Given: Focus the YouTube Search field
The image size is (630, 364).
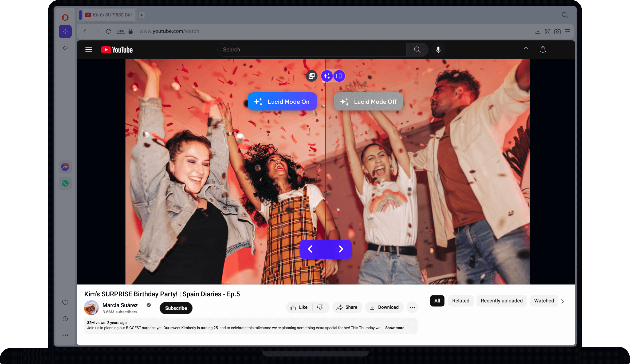Looking at the screenshot, I should tap(312, 50).
